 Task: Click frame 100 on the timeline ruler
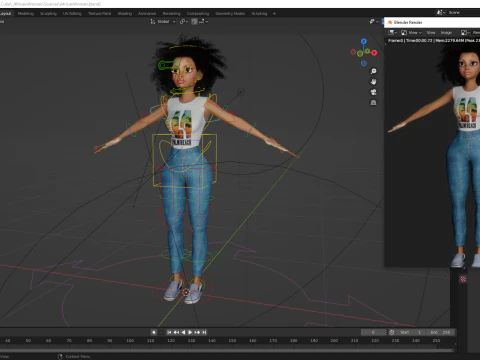click(x=130, y=341)
